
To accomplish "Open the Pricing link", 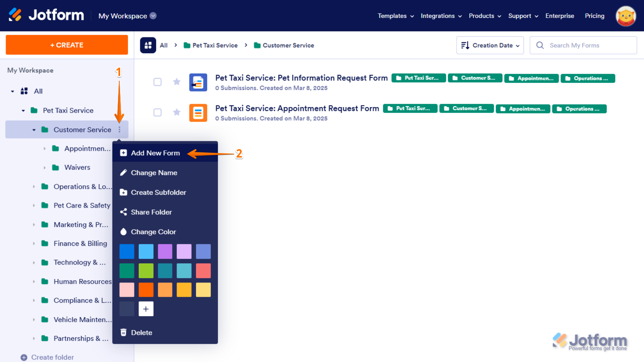I will [595, 16].
